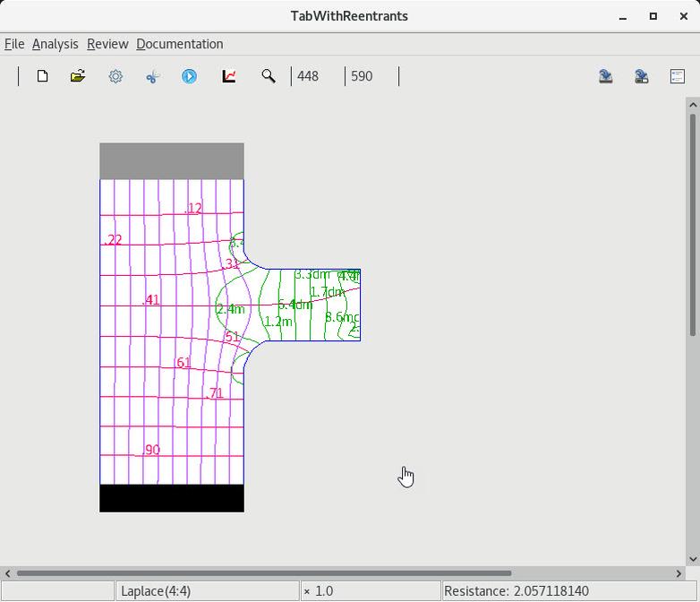This screenshot has width=700, height=602.
Task: Open the Documentation menu
Action: 179,44
